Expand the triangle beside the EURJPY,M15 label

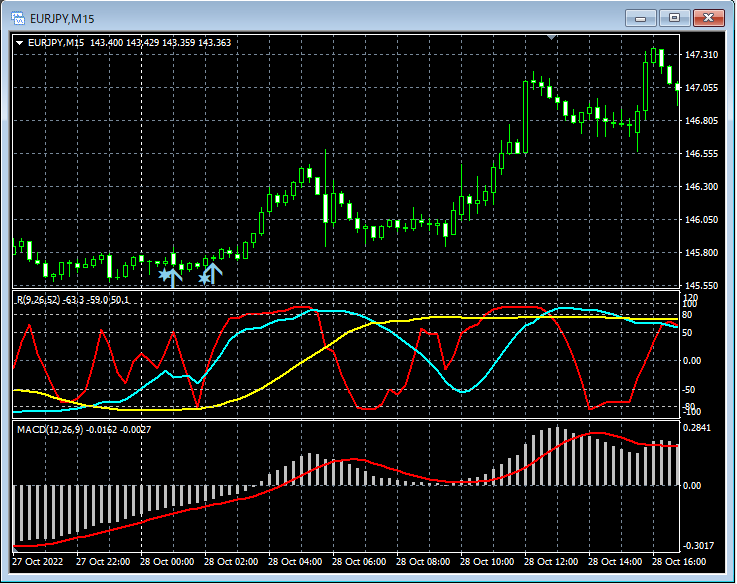pyautogui.click(x=20, y=43)
